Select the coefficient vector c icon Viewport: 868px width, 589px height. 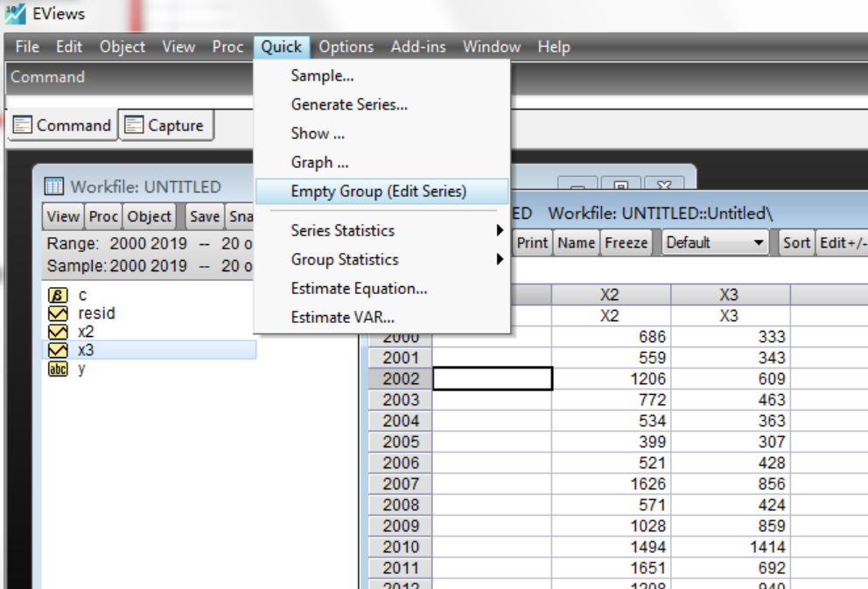click(58, 295)
